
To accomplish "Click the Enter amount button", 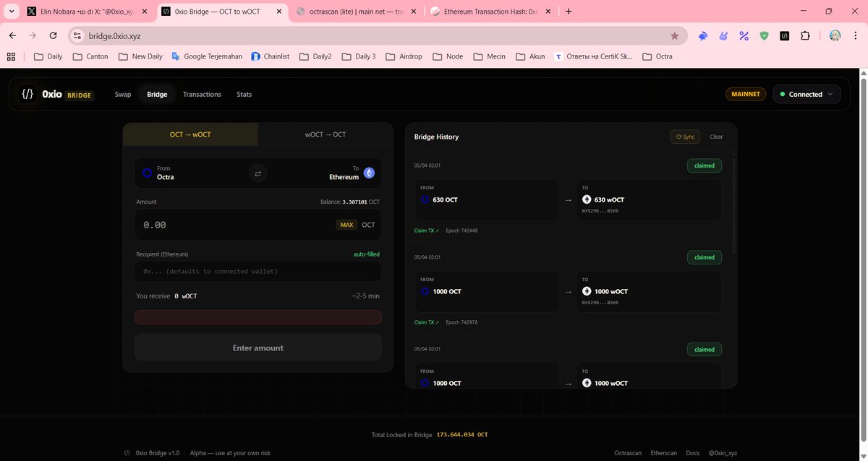I will tap(258, 348).
